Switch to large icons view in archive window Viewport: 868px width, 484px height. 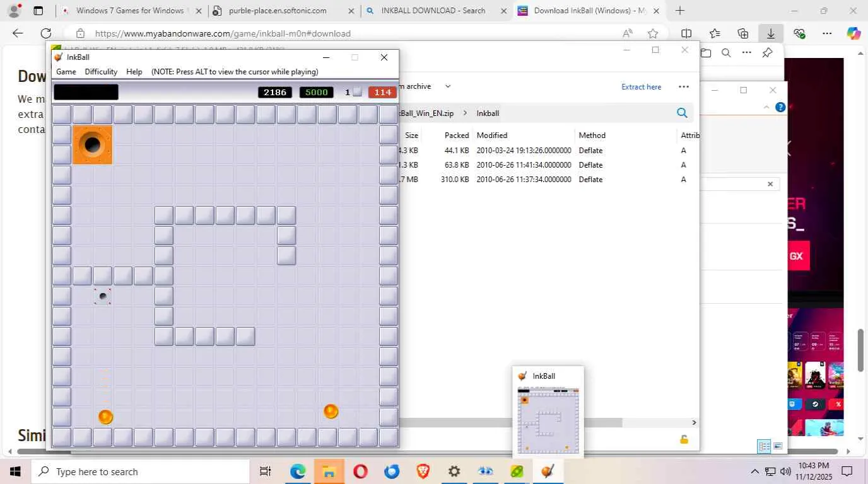coord(778,446)
